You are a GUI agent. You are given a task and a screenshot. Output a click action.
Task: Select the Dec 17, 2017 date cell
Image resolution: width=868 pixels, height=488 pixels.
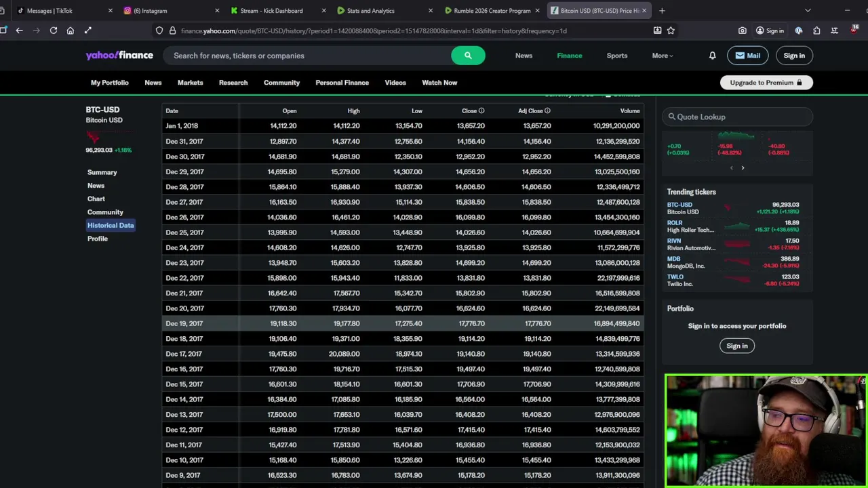184,354
